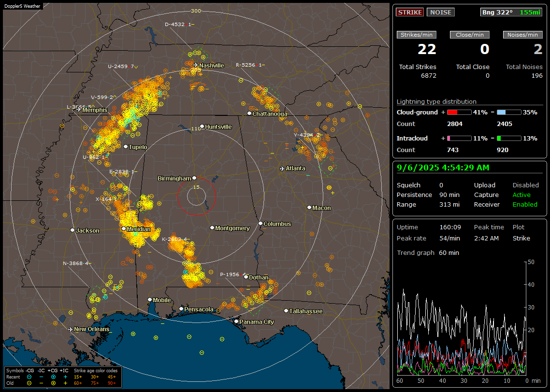550x392 pixels.
Task: Select the Pensacola city marker dot
Action: point(181,309)
